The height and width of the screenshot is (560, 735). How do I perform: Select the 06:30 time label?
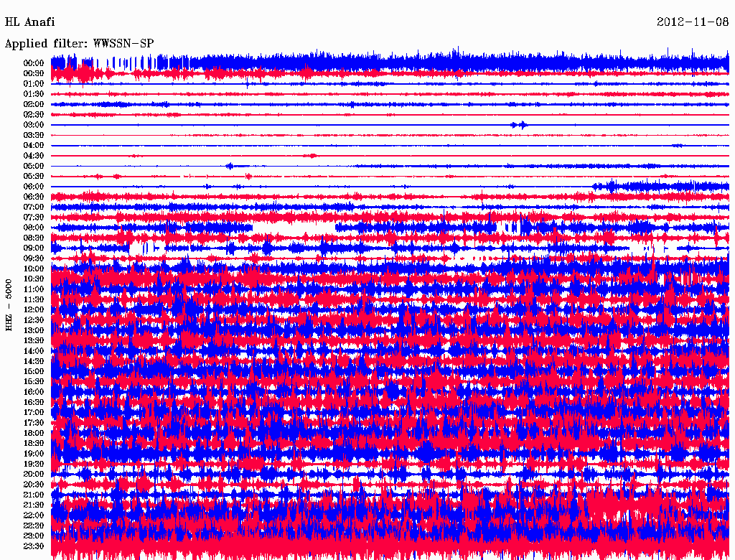tap(33, 197)
